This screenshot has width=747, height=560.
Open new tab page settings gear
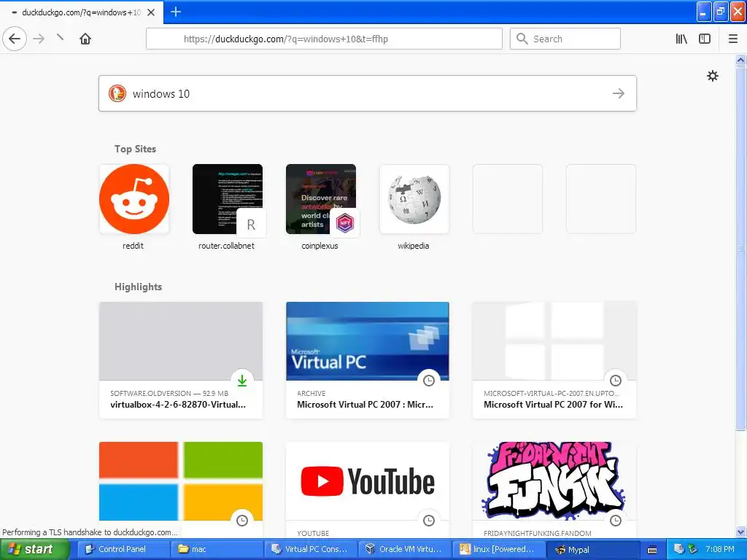[712, 76]
